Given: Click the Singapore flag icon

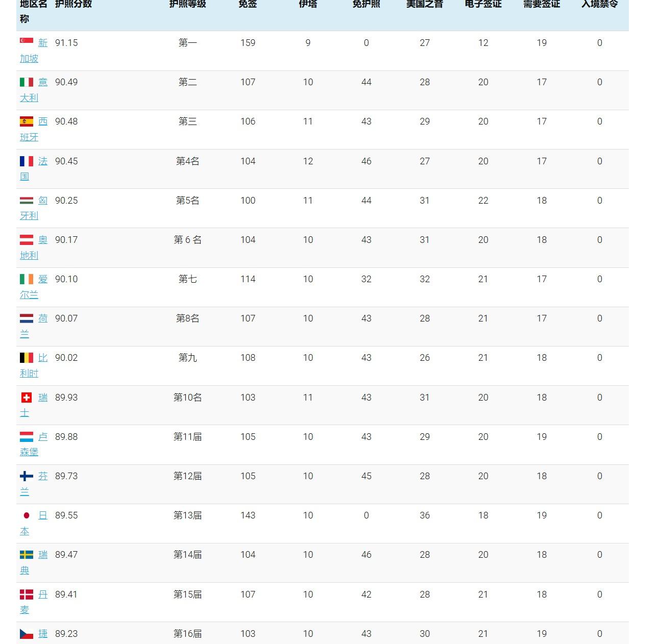Looking at the screenshot, I should 27,41.
